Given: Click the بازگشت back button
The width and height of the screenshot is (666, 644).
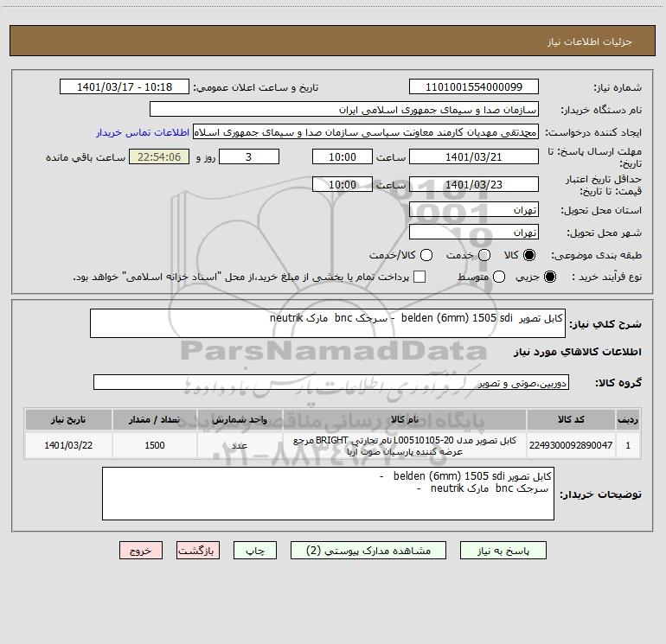Looking at the screenshot, I should pyautogui.click(x=198, y=550).
